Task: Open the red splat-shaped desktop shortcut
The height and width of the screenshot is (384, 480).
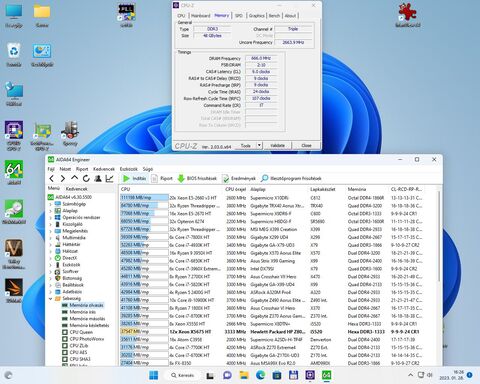Action: (408, 15)
